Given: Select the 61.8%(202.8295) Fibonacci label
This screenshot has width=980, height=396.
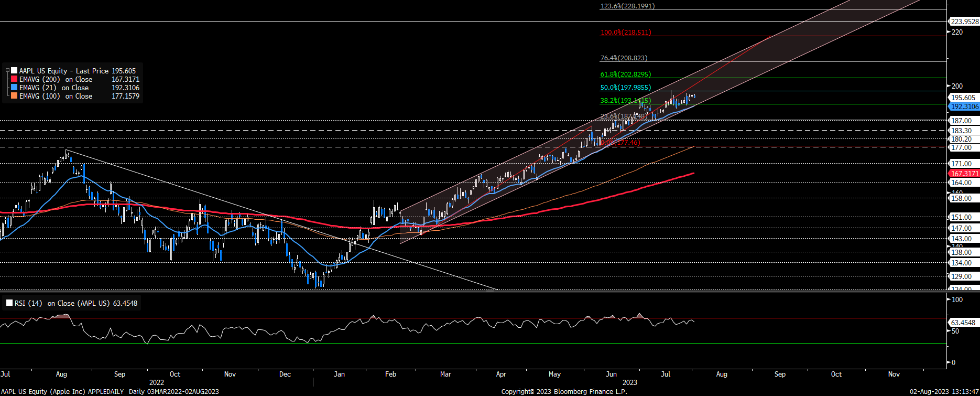Looking at the screenshot, I should [x=626, y=74].
